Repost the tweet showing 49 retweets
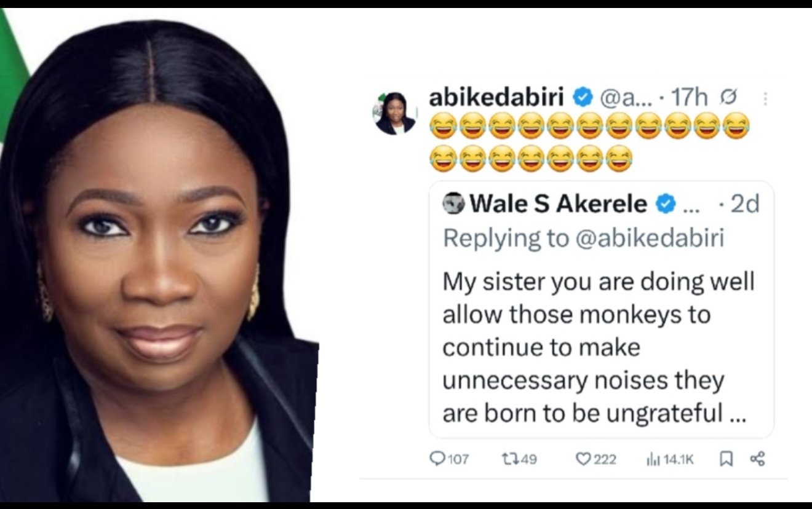812x509 pixels. [x=510, y=459]
